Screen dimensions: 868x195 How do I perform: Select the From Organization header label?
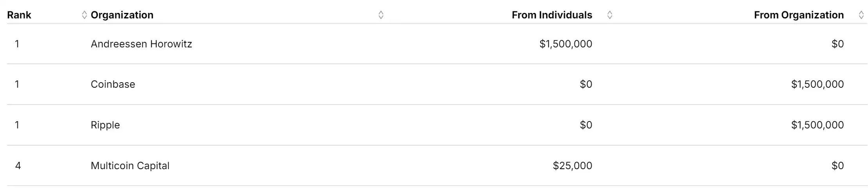(x=798, y=15)
